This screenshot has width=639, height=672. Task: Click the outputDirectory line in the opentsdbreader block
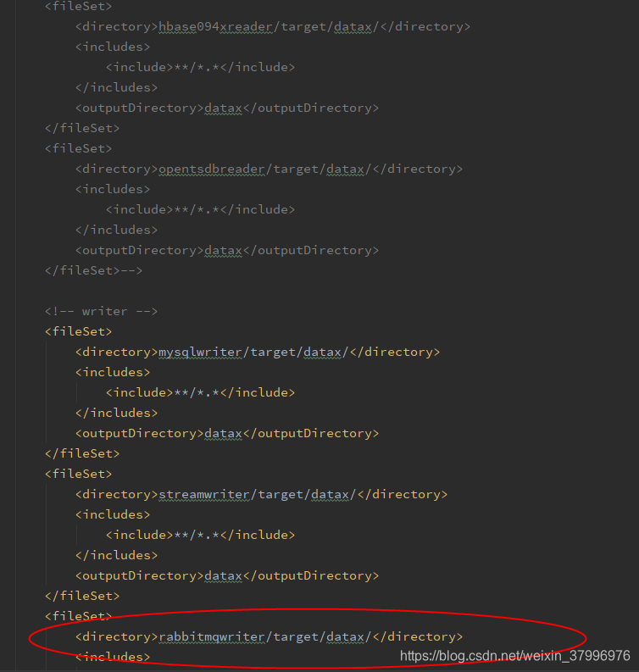tap(227, 250)
